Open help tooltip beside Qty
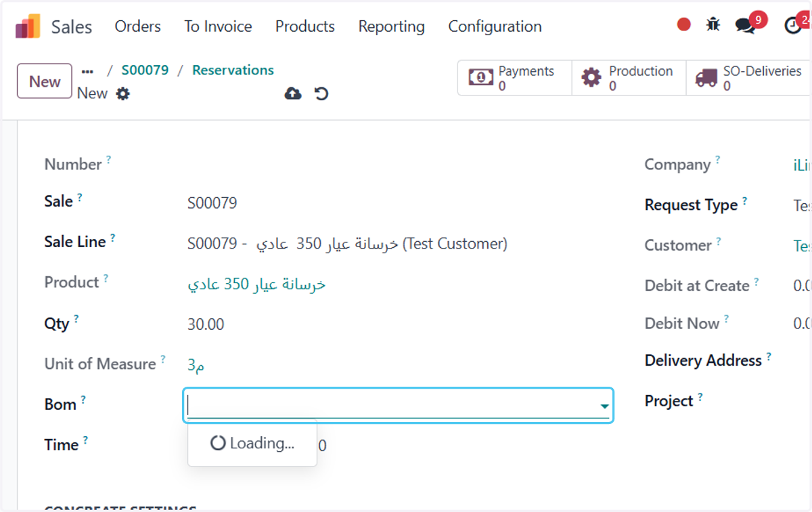Screen dimensions: 812x512 [76, 318]
